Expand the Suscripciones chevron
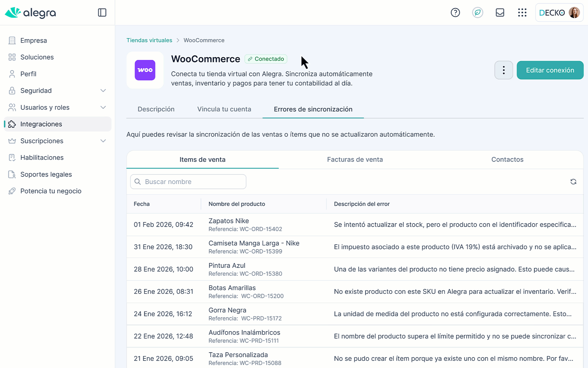Image resolution: width=588 pixels, height=368 pixels. point(103,141)
